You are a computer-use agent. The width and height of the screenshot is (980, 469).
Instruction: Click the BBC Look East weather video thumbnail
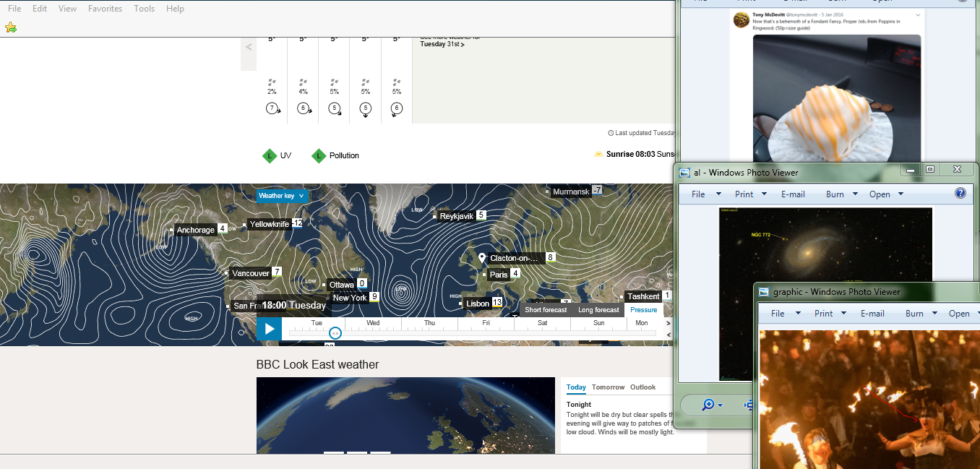click(405, 416)
